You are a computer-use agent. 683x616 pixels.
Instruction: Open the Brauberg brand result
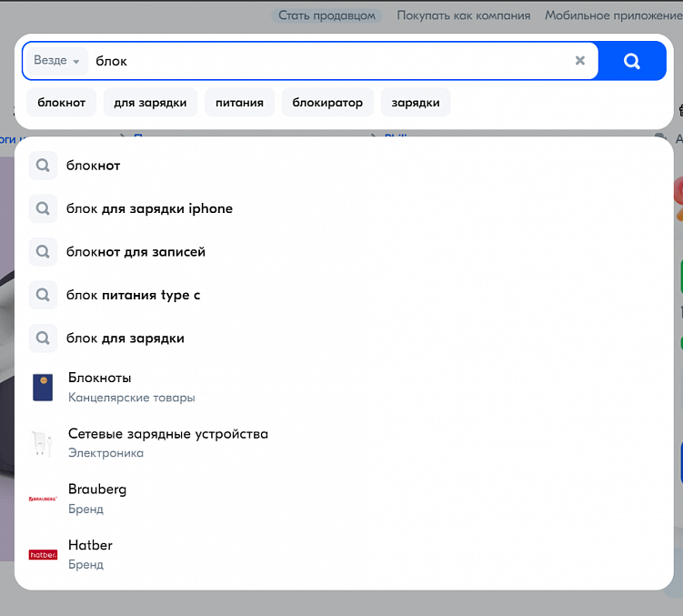(x=344, y=499)
